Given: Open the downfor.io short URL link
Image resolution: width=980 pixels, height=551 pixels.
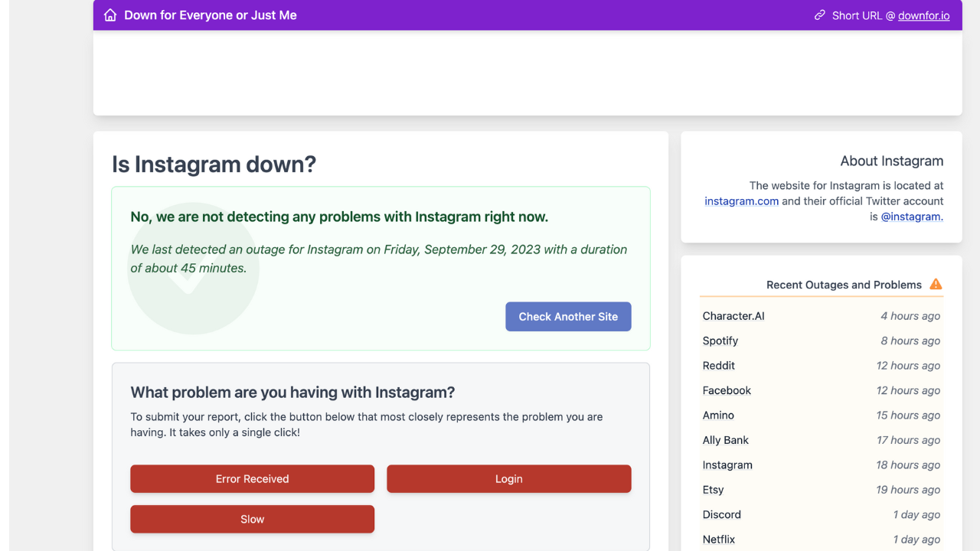Looking at the screenshot, I should [x=923, y=15].
